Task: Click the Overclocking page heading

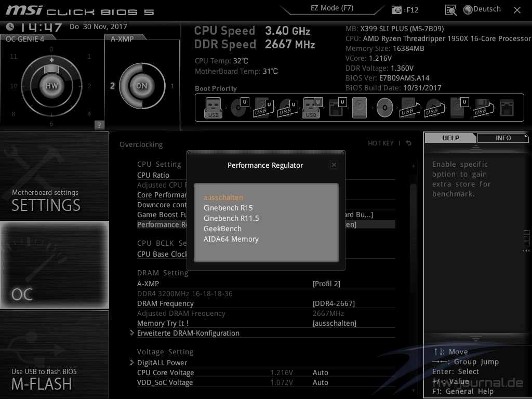Action: pos(141,144)
